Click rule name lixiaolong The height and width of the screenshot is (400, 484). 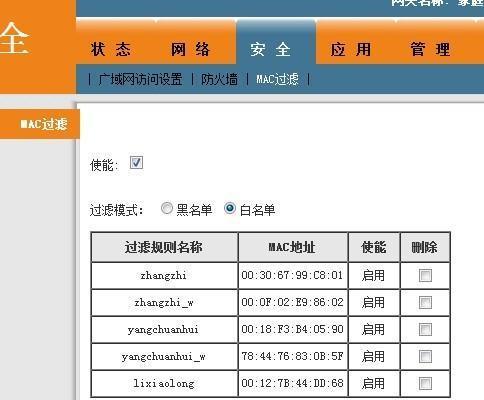coord(164,383)
